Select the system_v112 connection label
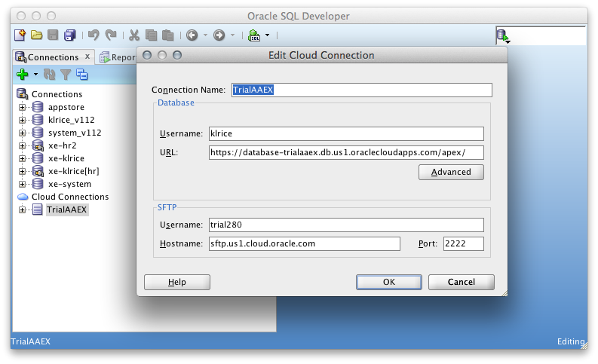 point(75,133)
